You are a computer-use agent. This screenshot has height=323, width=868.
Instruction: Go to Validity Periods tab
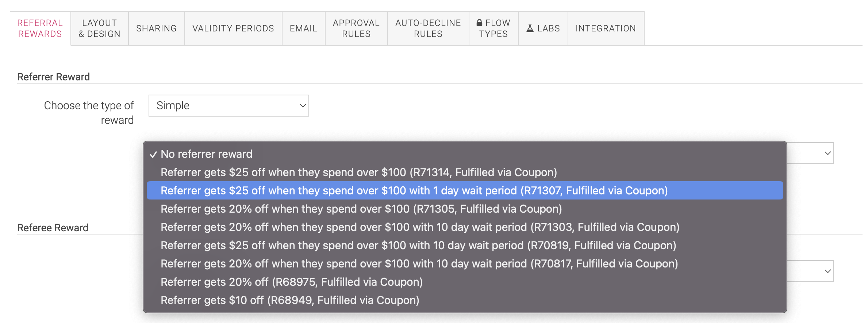(233, 28)
